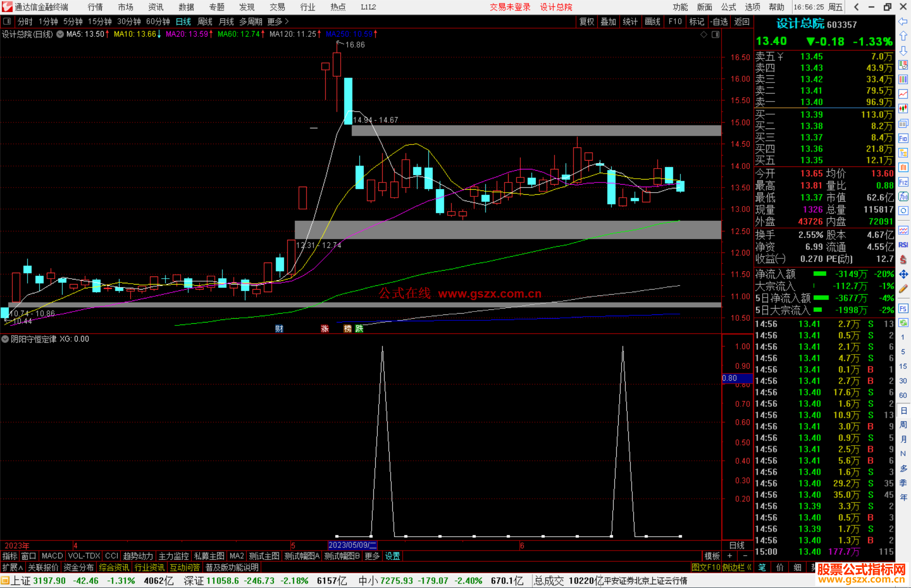Select the pencil drawing tool icon
Image resolution: width=911 pixels, height=588 pixels.
903,289
